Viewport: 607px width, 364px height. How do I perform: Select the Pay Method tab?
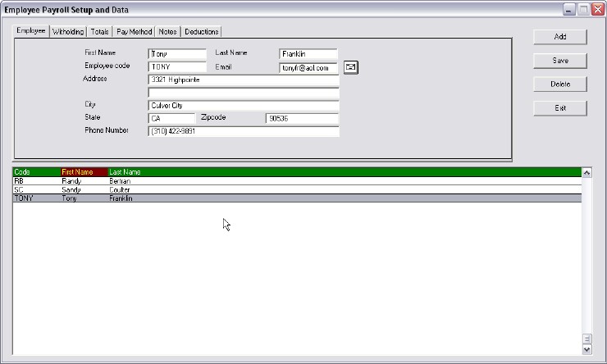click(x=134, y=32)
